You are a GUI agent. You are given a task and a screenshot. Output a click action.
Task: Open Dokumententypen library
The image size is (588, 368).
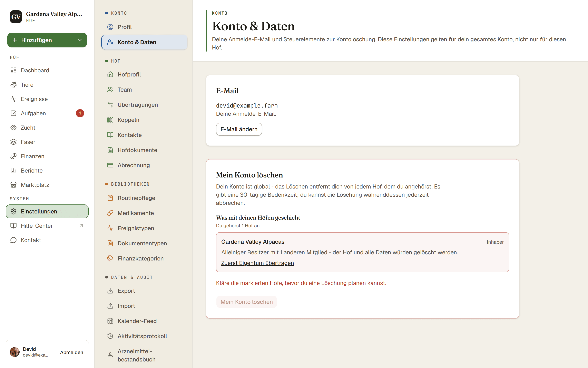(144, 243)
